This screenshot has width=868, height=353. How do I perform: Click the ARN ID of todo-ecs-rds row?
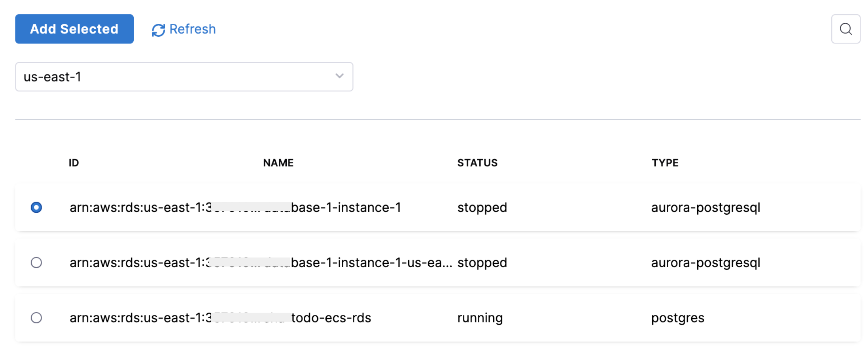140,318
